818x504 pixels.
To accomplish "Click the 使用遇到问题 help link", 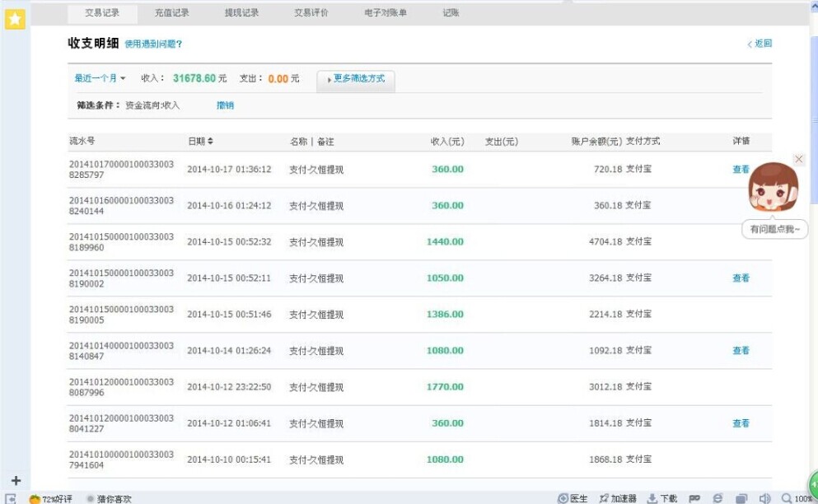I will [151, 43].
